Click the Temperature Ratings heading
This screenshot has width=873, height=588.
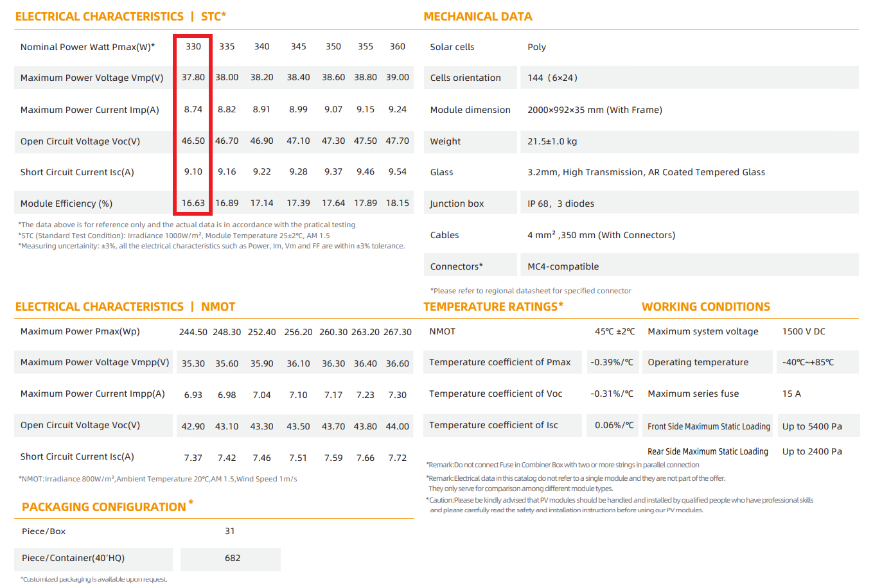click(493, 307)
